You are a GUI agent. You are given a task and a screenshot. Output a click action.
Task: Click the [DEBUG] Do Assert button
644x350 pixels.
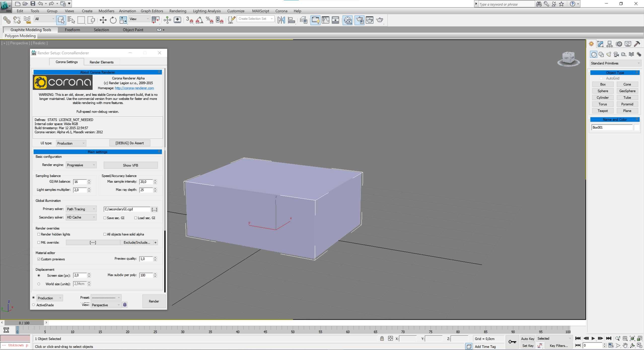[x=130, y=143]
